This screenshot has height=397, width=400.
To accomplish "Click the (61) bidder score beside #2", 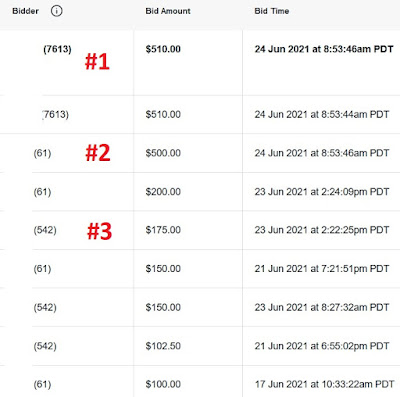I will pos(42,154).
